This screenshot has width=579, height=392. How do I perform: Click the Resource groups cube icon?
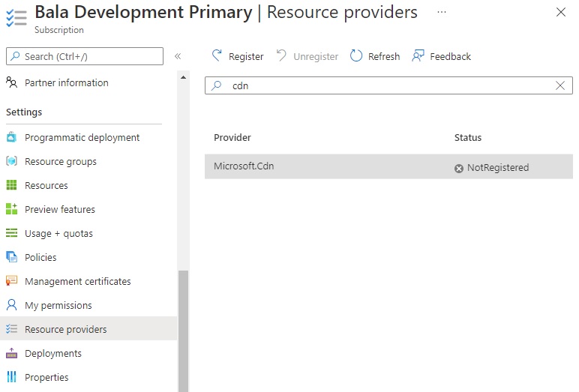coord(11,161)
